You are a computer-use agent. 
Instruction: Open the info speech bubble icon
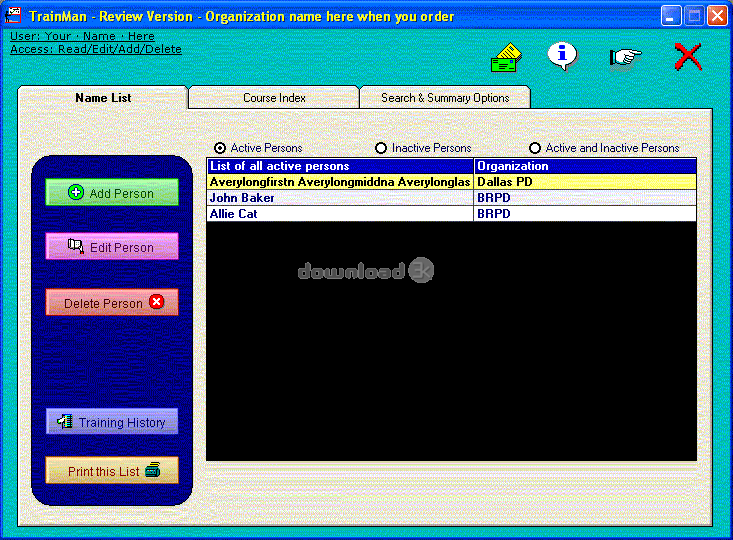point(562,56)
